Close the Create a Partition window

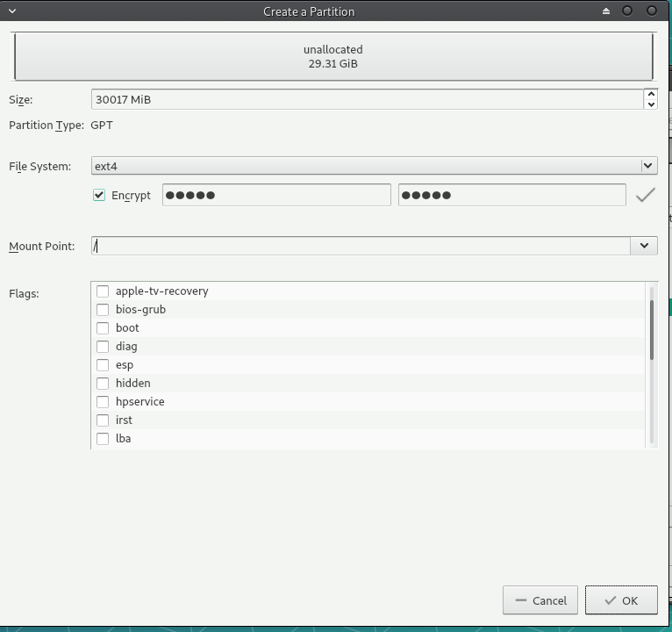coord(652,11)
